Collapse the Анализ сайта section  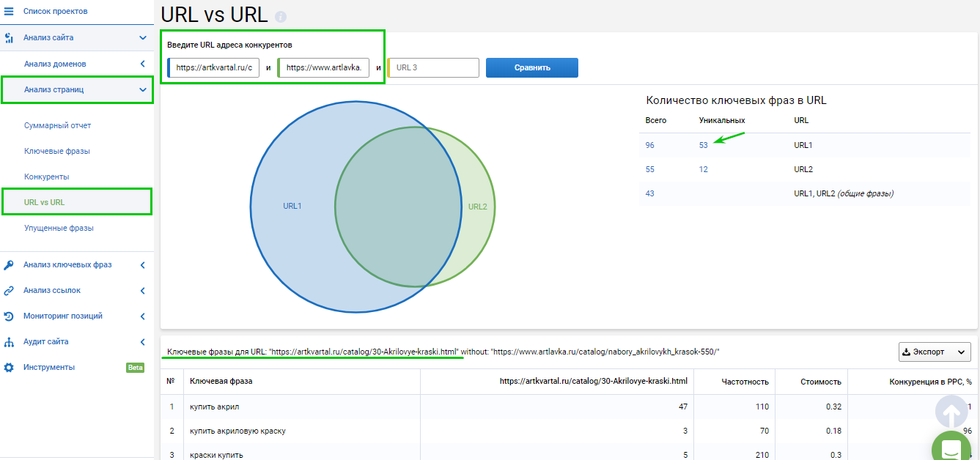pyautogui.click(x=143, y=37)
